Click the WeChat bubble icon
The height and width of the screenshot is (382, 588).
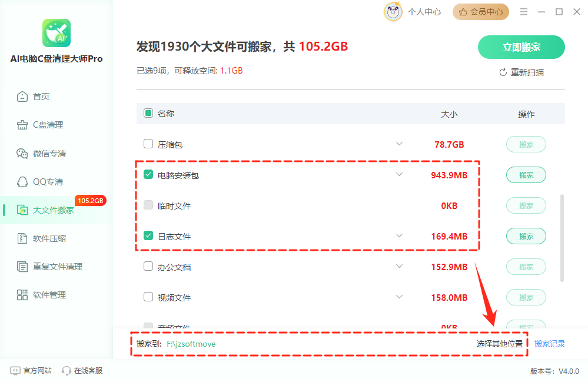click(x=22, y=153)
